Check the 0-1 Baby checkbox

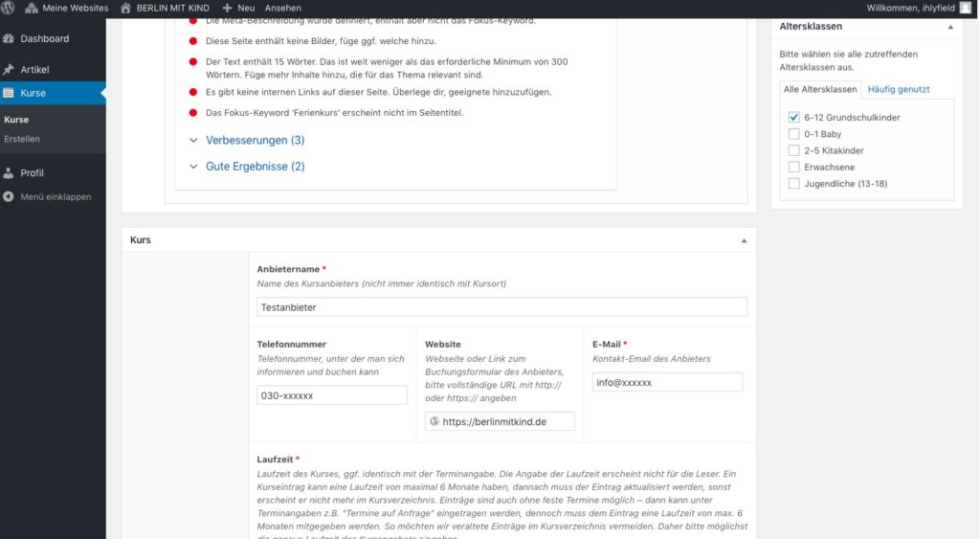(793, 134)
